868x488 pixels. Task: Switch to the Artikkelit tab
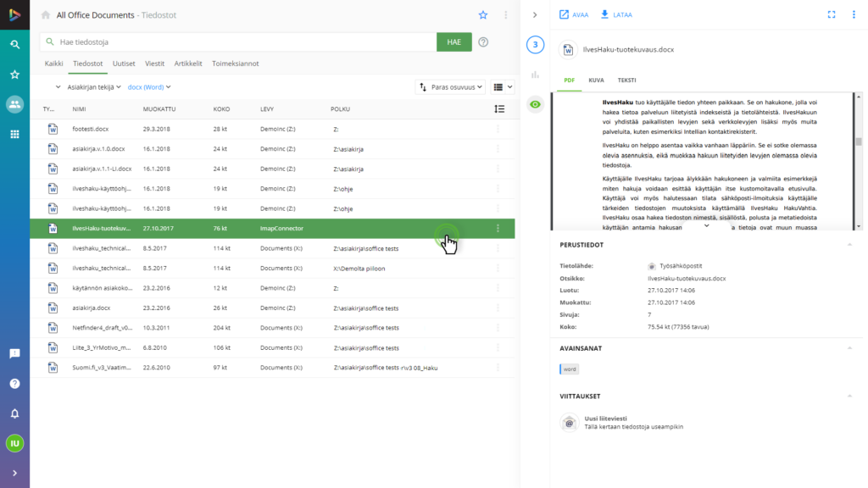[x=188, y=64]
